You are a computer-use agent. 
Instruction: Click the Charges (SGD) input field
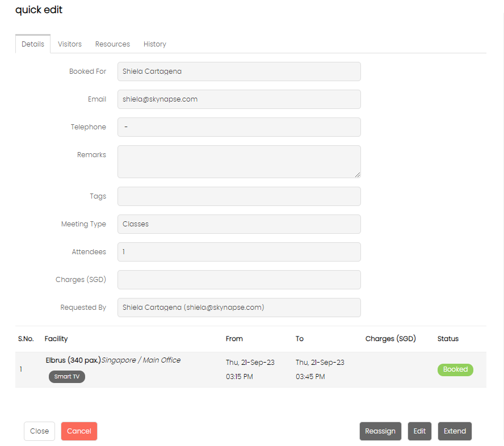(239, 280)
